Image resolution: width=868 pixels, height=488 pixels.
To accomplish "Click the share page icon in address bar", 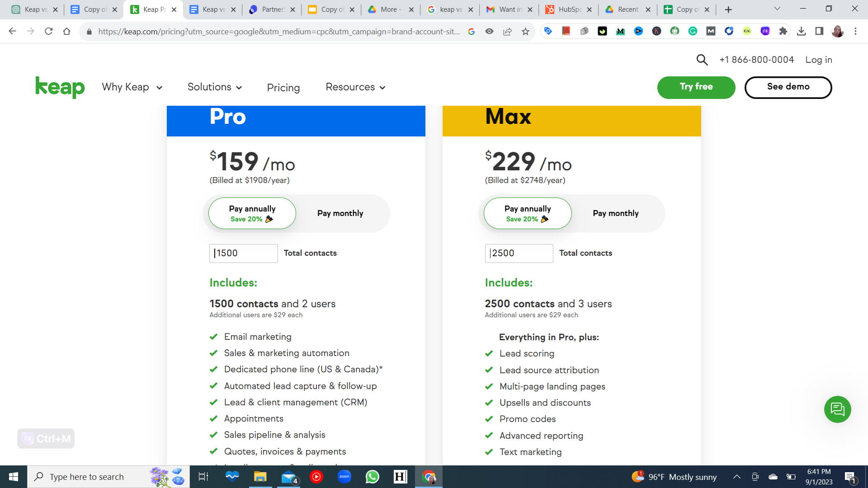I will 507,31.
